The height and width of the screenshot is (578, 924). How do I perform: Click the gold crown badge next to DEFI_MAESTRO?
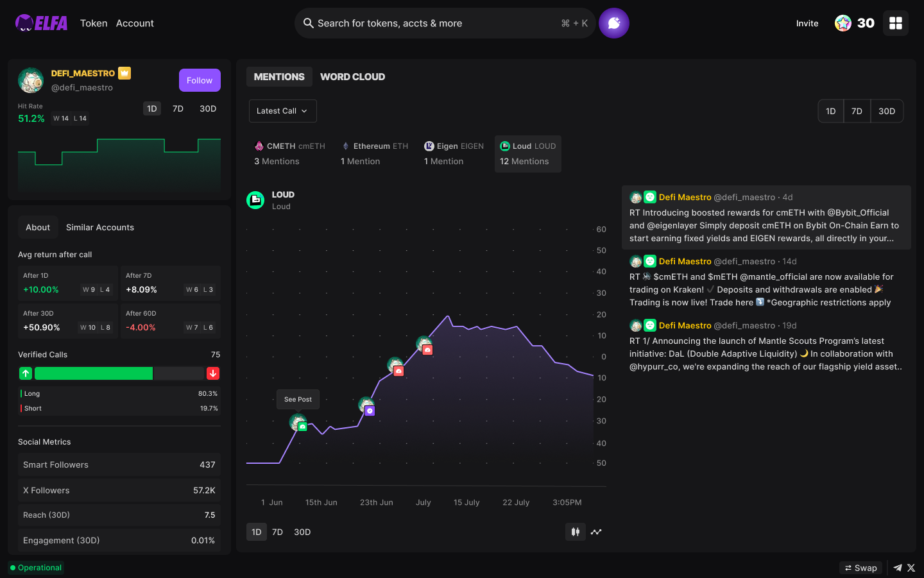point(124,73)
